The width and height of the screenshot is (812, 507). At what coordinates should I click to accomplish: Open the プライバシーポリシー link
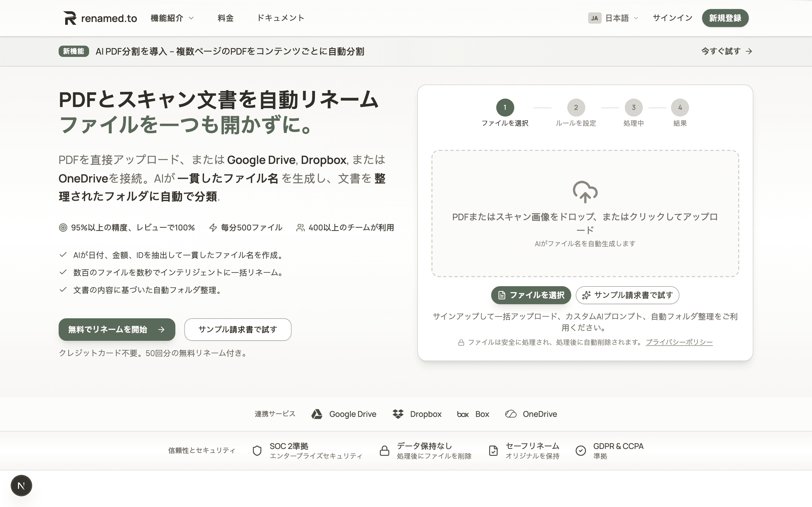(679, 342)
